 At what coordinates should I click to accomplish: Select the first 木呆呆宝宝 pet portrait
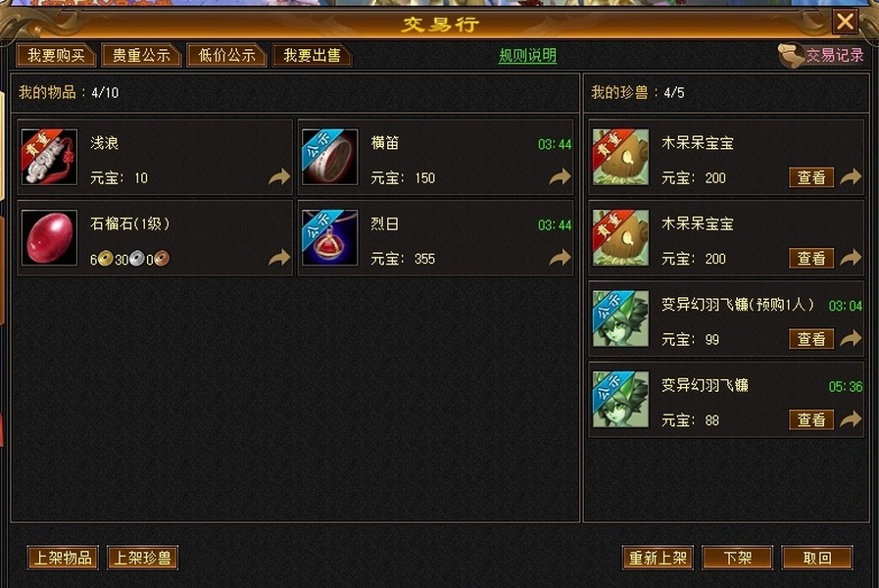[621, 157]
